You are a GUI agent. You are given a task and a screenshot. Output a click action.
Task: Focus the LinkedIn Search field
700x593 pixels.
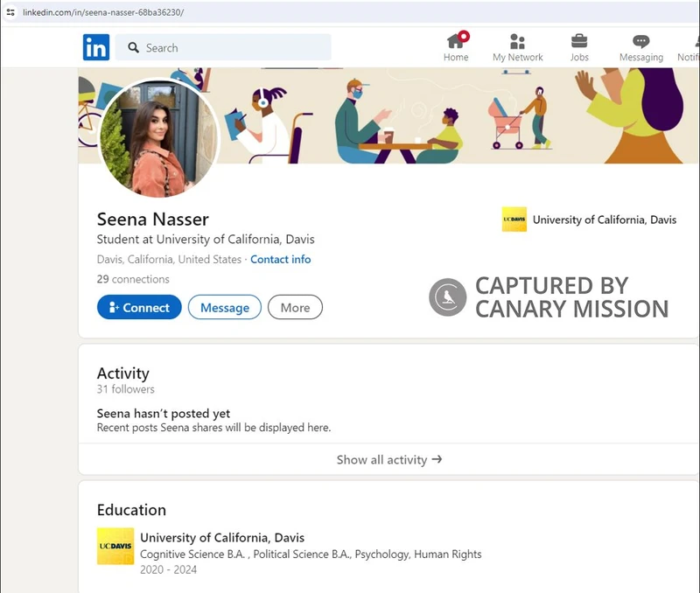pyautogui.click(x=223, y=47)
